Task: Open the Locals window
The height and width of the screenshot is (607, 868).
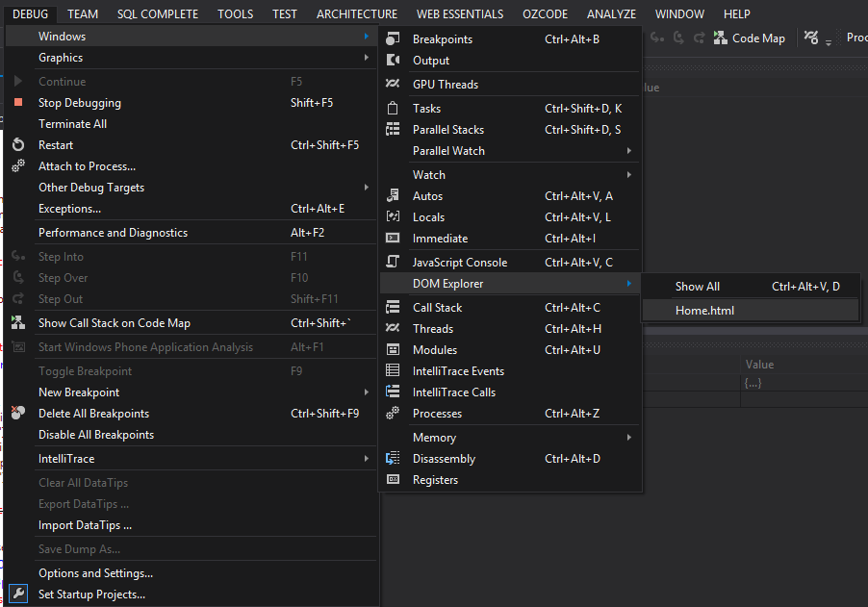Action: 431,216
